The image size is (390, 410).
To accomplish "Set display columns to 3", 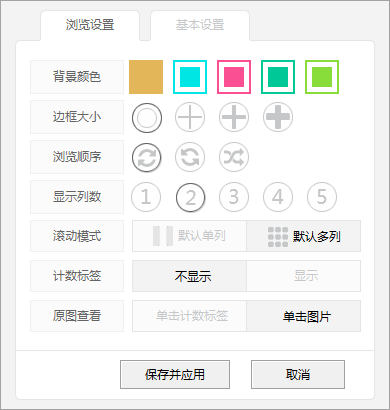I will point(234,197).
